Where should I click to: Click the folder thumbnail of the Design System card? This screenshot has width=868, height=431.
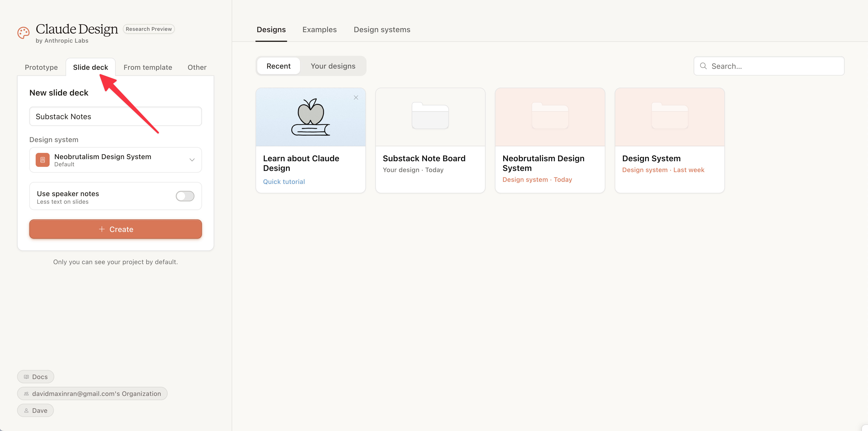point(670,116)
